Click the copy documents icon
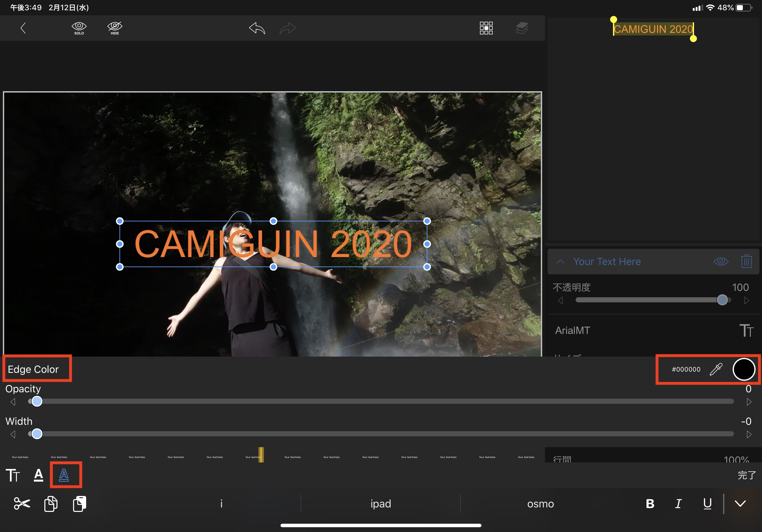Image resolution: width=762 pixels, height=532 pixels. 51,504
